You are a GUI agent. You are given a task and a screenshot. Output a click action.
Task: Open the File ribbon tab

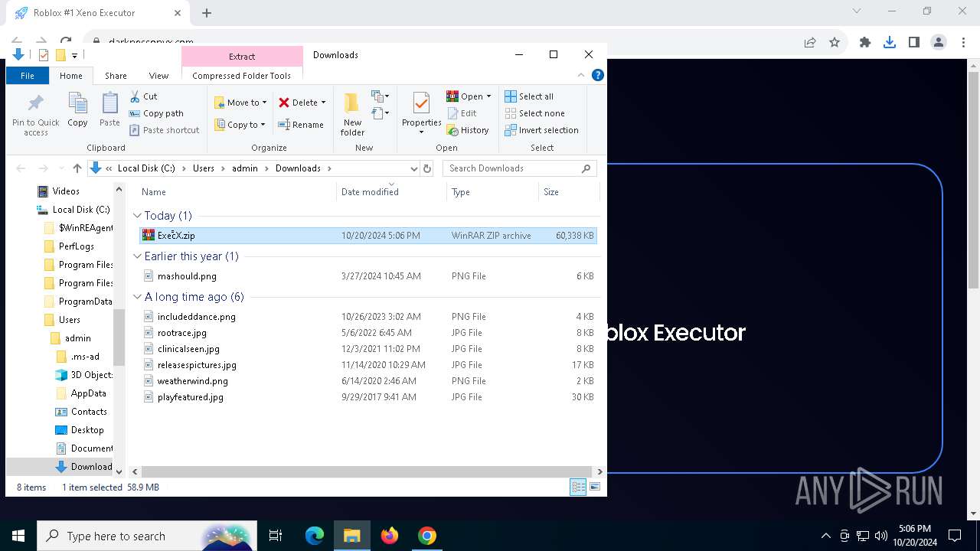(x=28, y=76)
